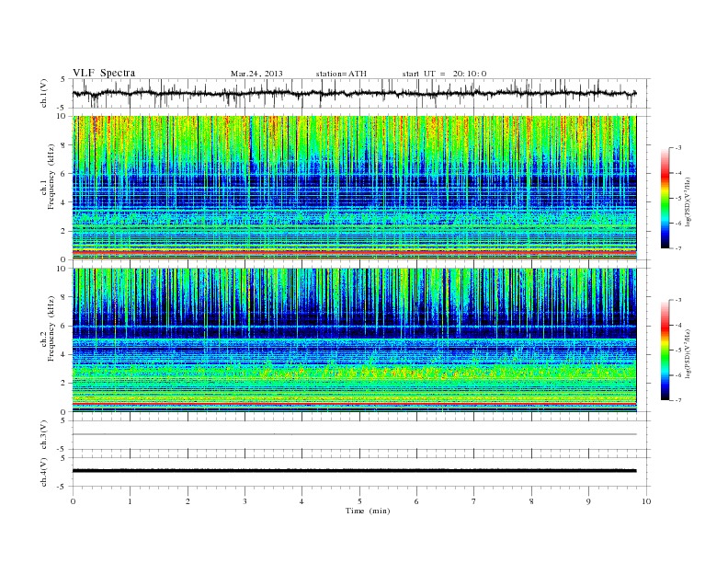The width and height of the screenshot is (728, 563).
Task: Click the "Time (min)" x-axis label
Action: coord(368,511)
